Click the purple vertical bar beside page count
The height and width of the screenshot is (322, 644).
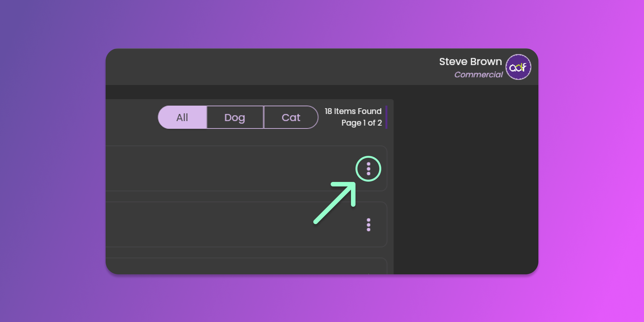(x=386, y=117)
